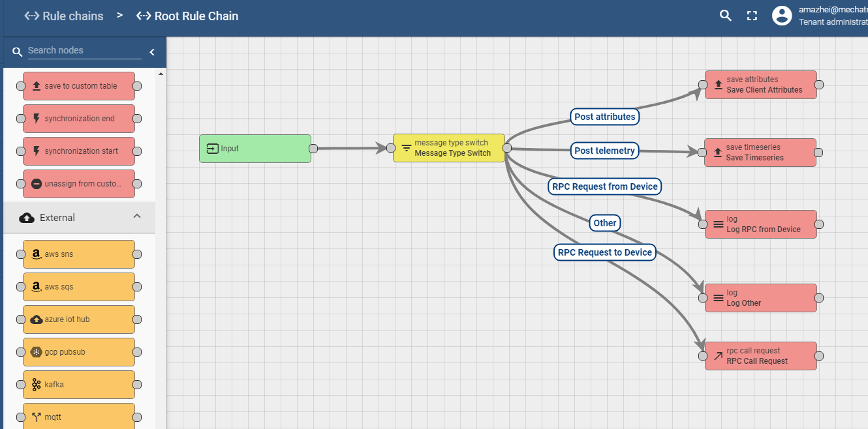Image resolution: width=868 pixels, height=429 pixels.
Task: Navigate to Rule chains breadcrumb
Action: point(64,16)
